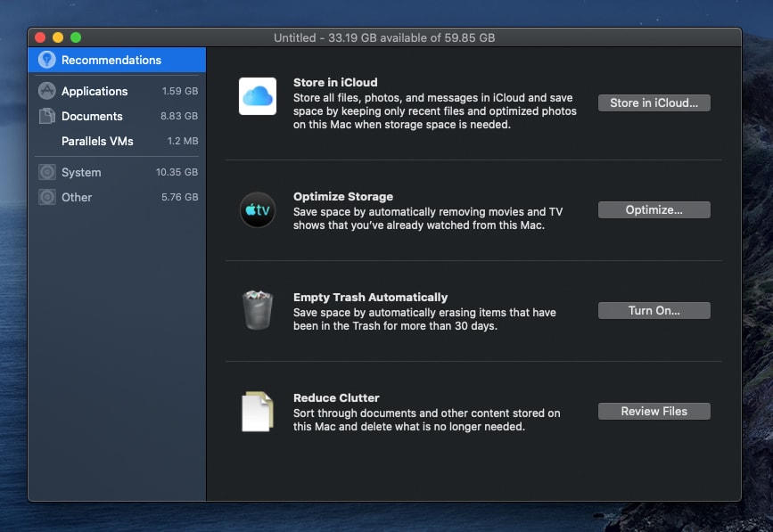The image size is (773, 532).
Task: Click the Empty Trash Automatically heading
Action: coord(370,297)
